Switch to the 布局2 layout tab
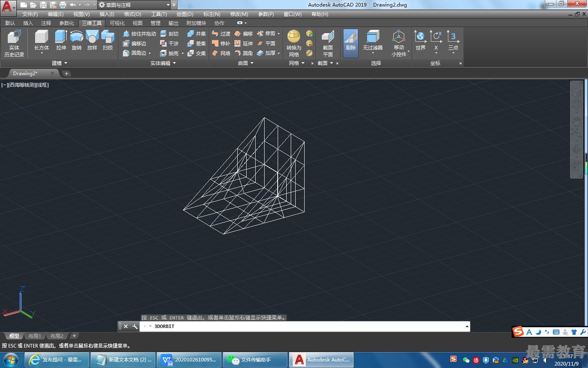Image resolution: width=588 pixels, height=368 pixels. pyautogui.click(x=57, y=336)
